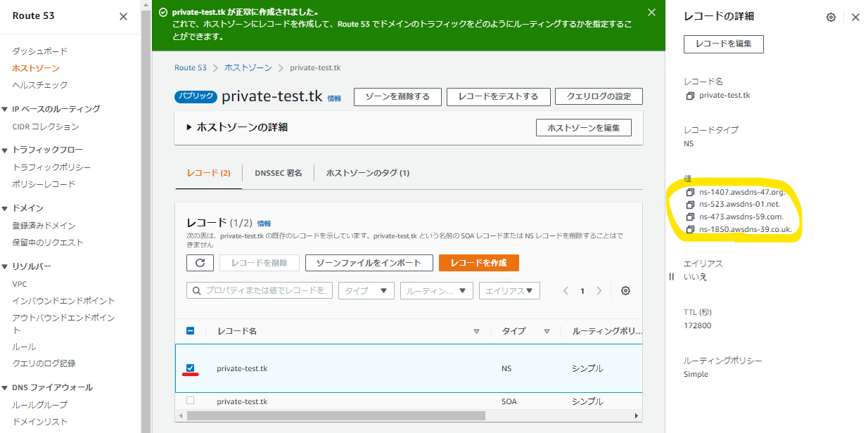Screen dimensions: 868x433
Task: Click Configure query logging button
Action: (x=599, y=97)
